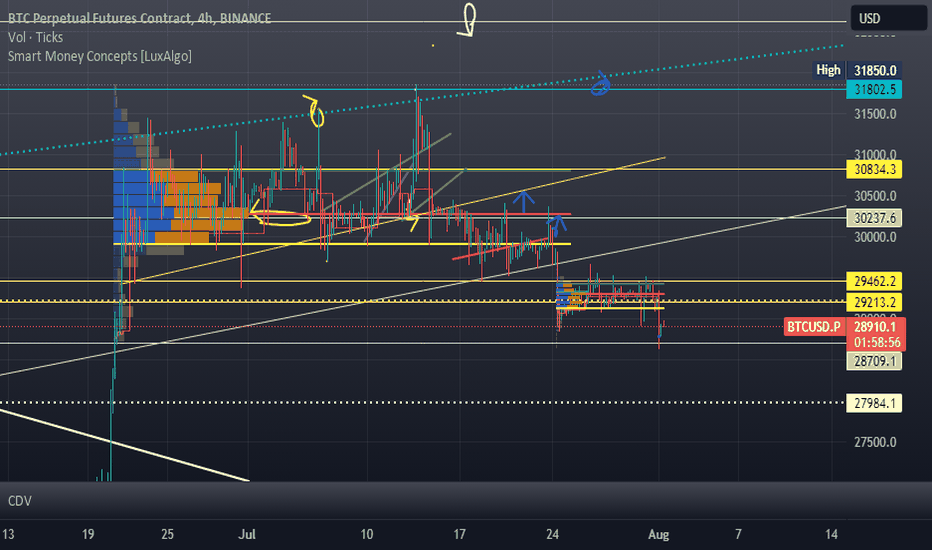Click the High price label 31850.0
The image size is (932, 550).
[x=874, y=71]
